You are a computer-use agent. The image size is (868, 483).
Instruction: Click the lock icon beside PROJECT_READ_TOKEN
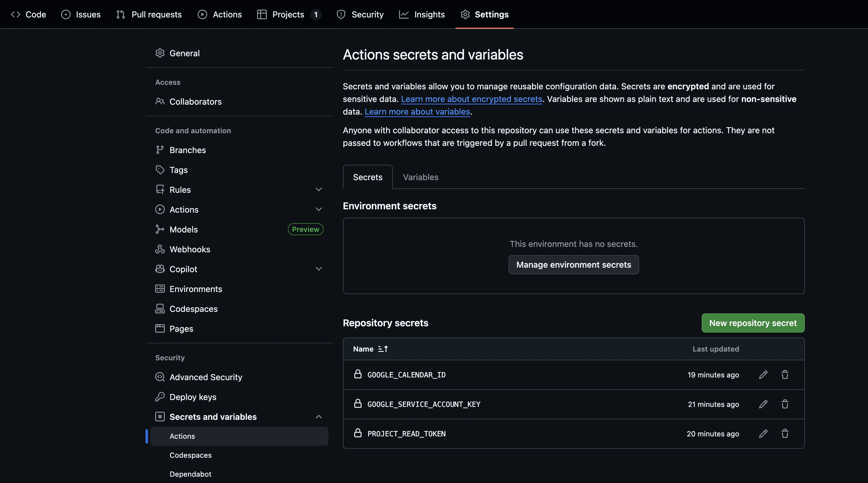(x=358, y=433)
